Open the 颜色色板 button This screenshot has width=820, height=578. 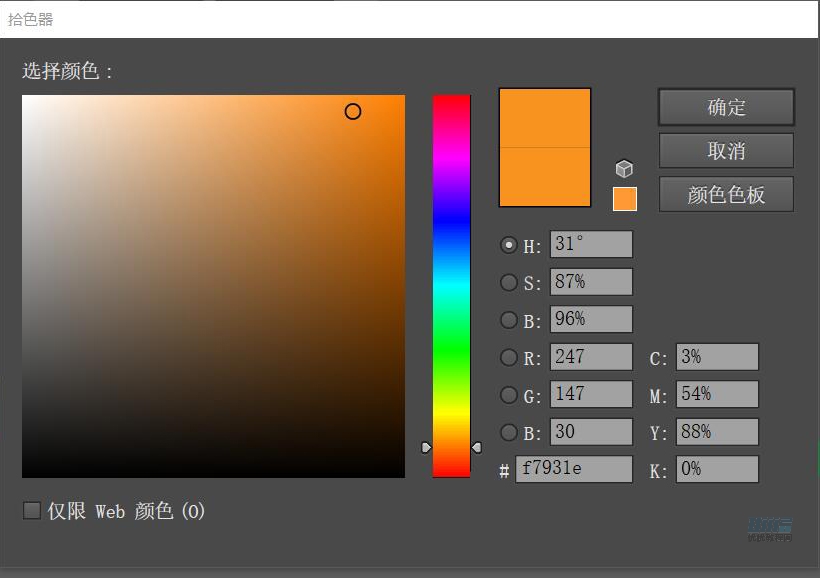726,195
